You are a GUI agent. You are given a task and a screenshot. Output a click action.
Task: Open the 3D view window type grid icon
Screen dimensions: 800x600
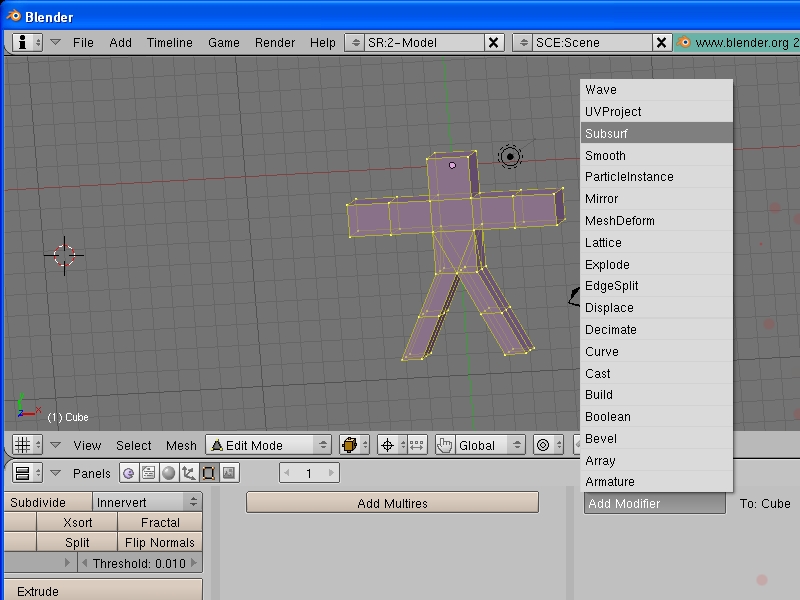(x=27, y=445)
